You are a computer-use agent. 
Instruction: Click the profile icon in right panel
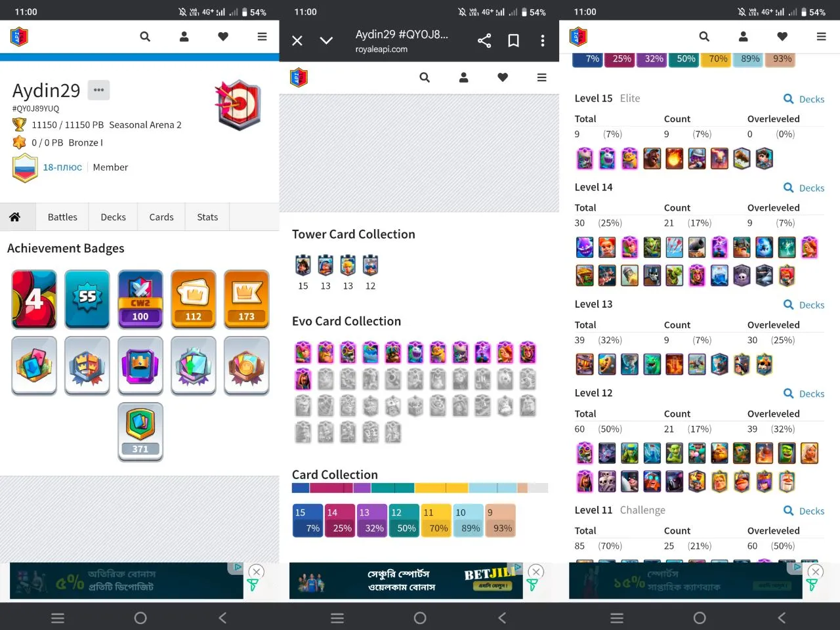click(x=743, y=37)
